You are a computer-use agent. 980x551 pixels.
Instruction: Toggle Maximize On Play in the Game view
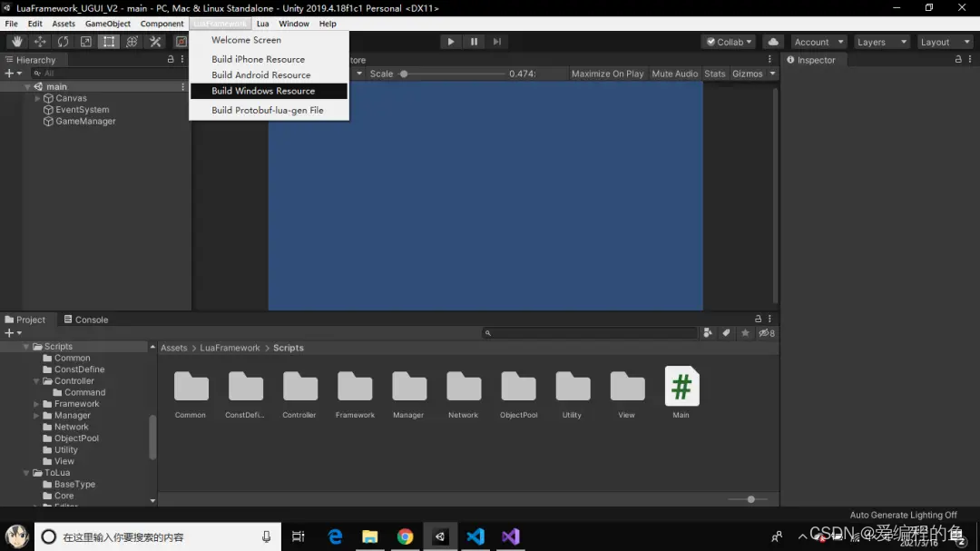(606, 74)
